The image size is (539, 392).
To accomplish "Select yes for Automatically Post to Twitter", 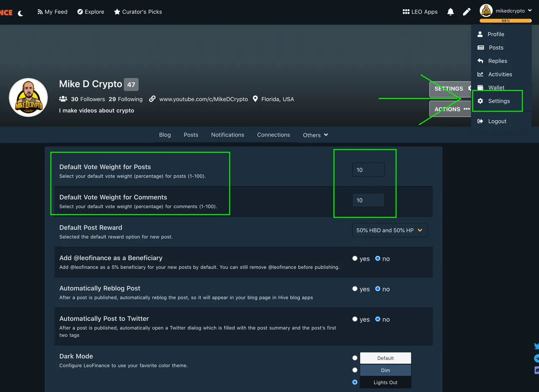I will pos(355,319).
